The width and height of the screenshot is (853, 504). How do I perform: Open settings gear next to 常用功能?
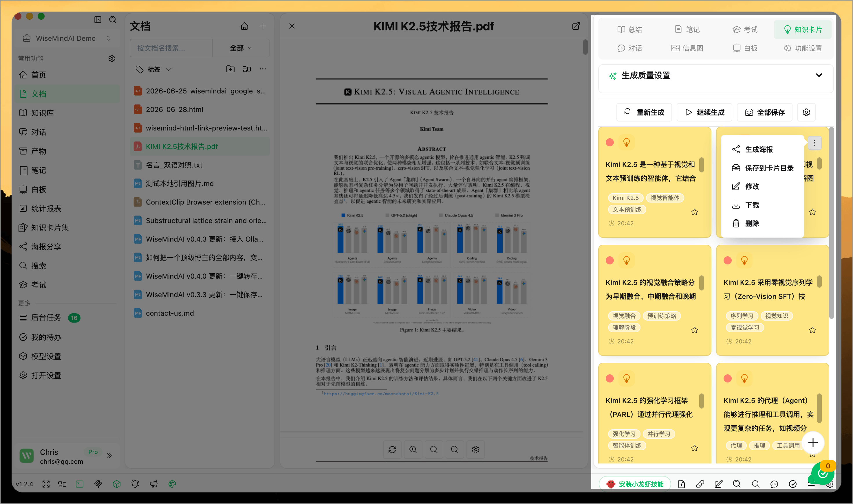point(112,58)
